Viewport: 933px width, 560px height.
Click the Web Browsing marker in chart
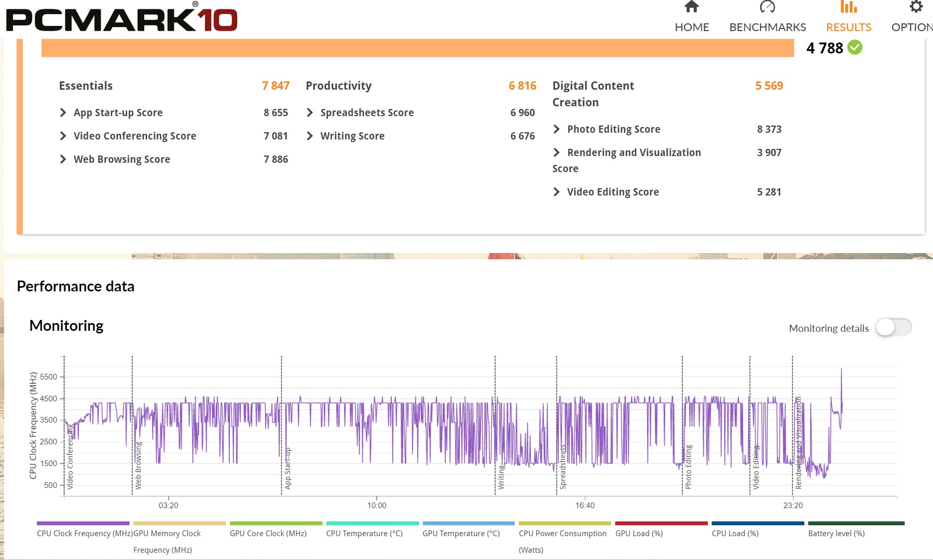[x=138, y=465]
